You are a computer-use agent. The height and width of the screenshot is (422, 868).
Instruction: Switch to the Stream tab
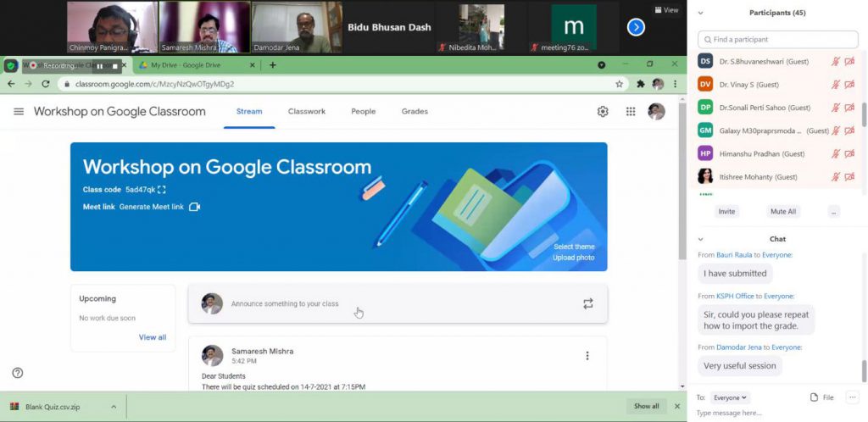249,111
